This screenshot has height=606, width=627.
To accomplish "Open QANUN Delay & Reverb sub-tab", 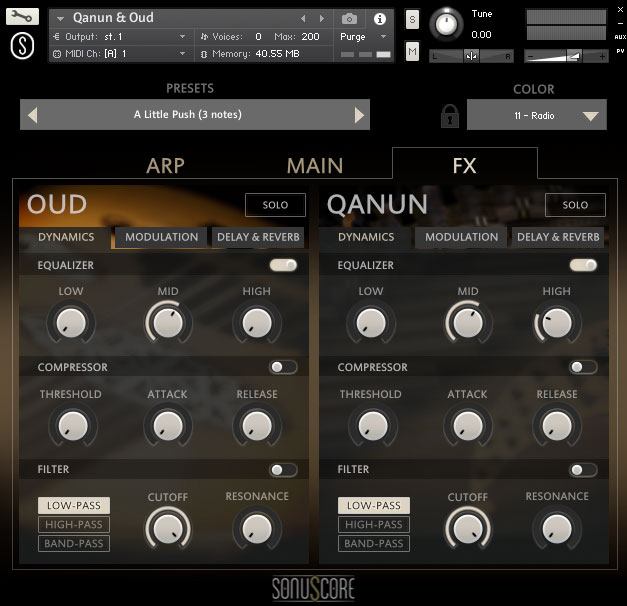I will [558, 237].
